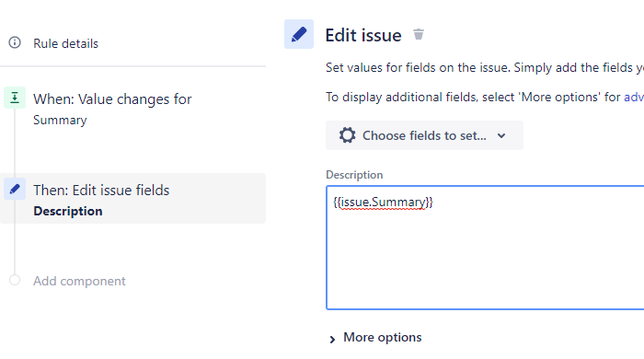Delete the action using the trash icon
The height and width of the screenshot is (359, 644).
tap(419, 34)
